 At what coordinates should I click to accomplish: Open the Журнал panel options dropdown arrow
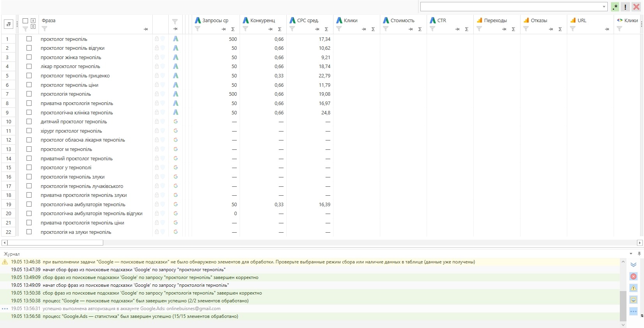coord(631,254)
